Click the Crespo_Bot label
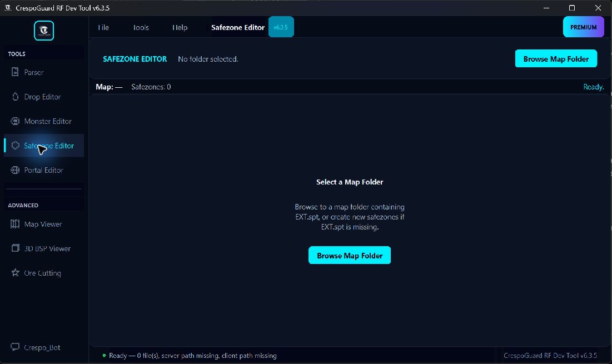 pos(42,348)
